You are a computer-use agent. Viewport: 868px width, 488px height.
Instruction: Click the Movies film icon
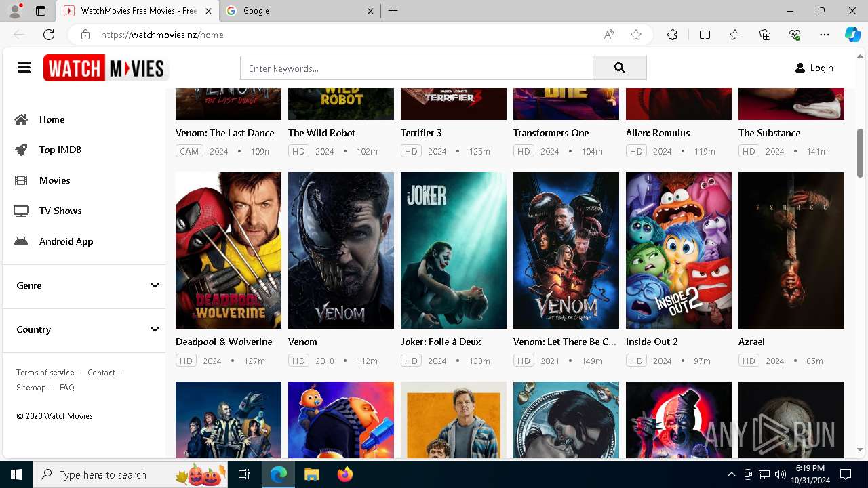(x=22, y=180)
